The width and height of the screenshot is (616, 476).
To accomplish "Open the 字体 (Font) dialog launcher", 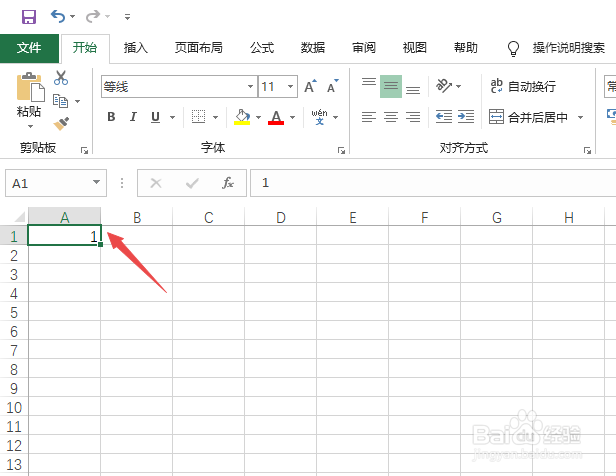I will [x=341, y=150].
